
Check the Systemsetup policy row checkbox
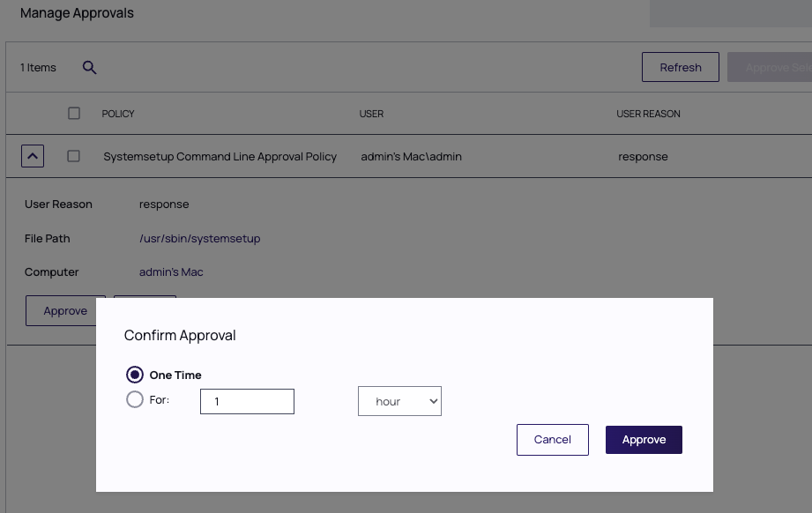[x=74, y=156]
